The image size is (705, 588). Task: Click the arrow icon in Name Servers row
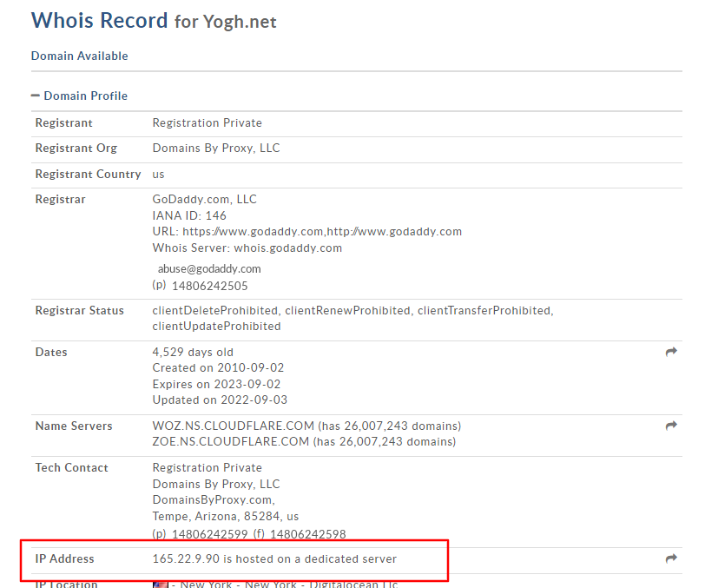click(x=671, y=426)
